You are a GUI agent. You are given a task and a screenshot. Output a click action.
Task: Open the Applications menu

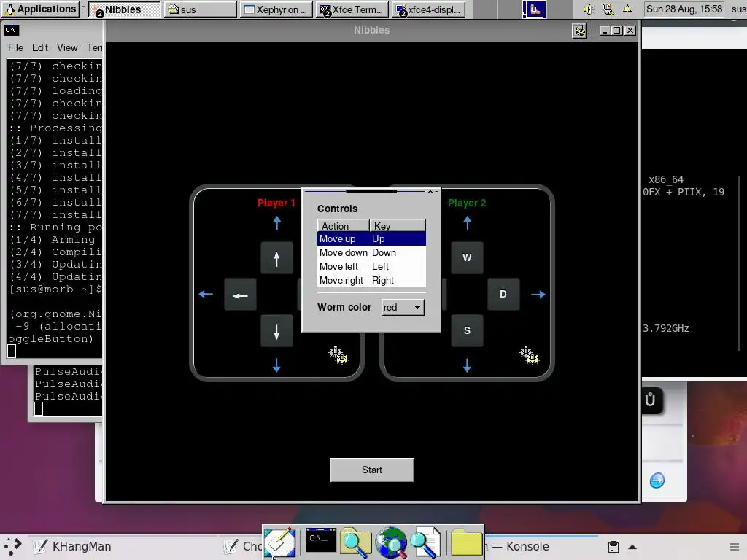click(40, 9)
